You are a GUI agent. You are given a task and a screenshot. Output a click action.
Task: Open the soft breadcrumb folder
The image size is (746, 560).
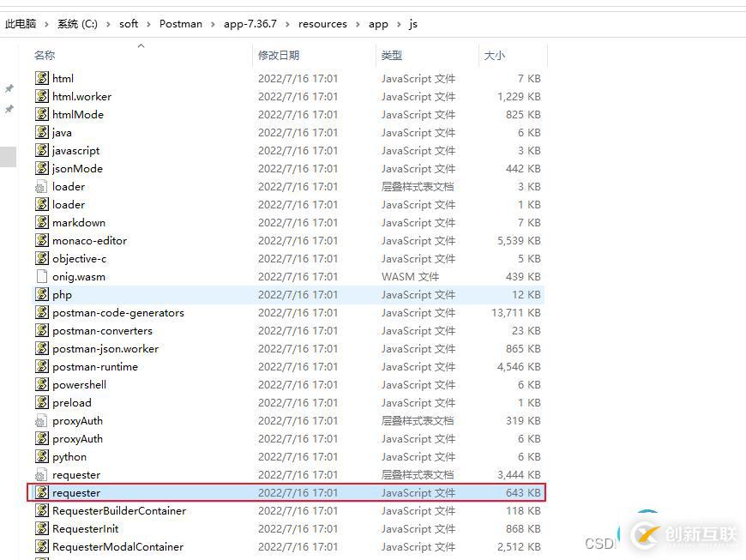[129, 24]
